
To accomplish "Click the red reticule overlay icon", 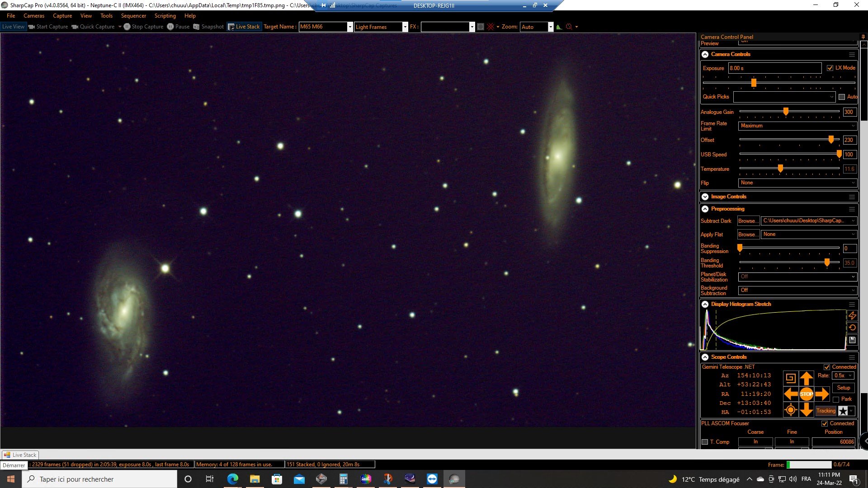I will pos(491,27).
